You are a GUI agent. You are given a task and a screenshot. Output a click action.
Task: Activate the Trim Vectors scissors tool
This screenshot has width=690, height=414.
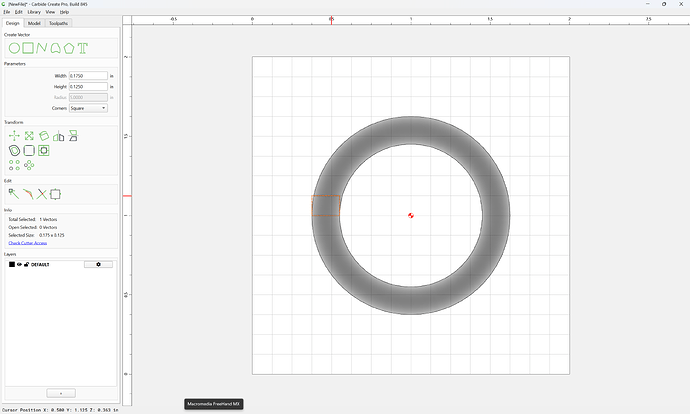click(x=41, y=194)
